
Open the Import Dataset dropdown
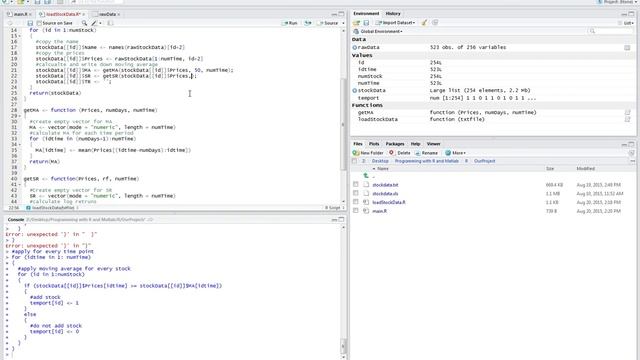coord(396,23)
